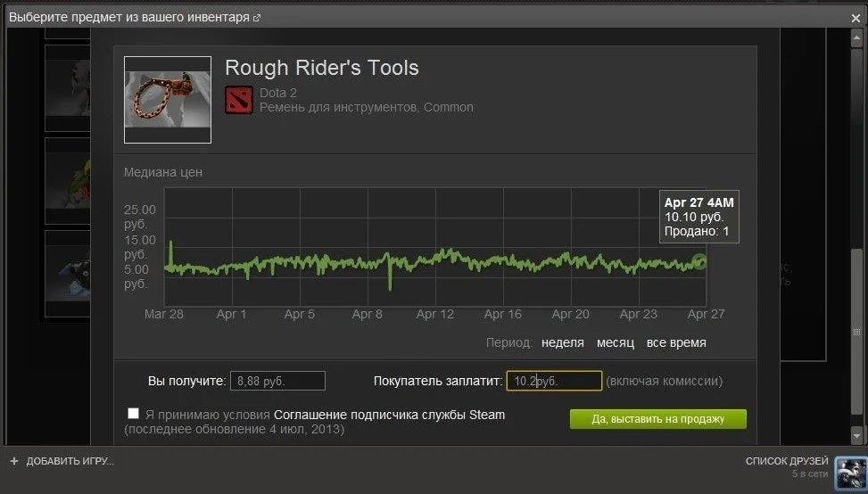Click the 'Медиана цен' graph heading
The width and height of the screenshot is (868, 494).
(x=163, y=172)
